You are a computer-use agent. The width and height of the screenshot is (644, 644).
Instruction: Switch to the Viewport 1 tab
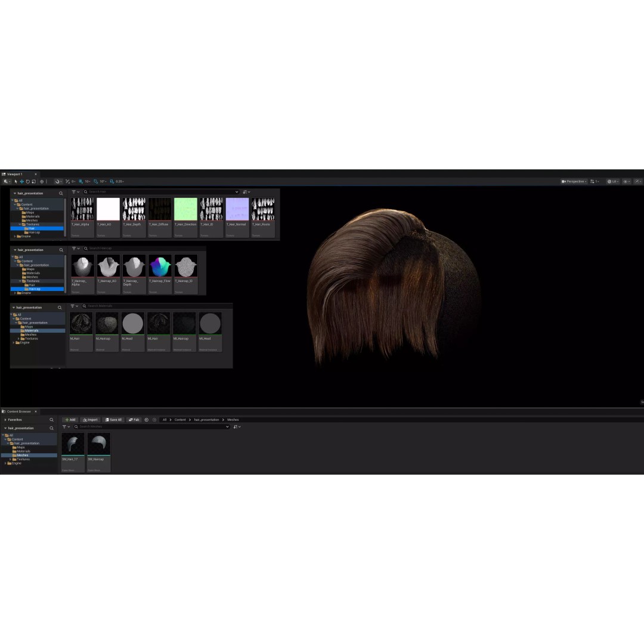point(15,174)
